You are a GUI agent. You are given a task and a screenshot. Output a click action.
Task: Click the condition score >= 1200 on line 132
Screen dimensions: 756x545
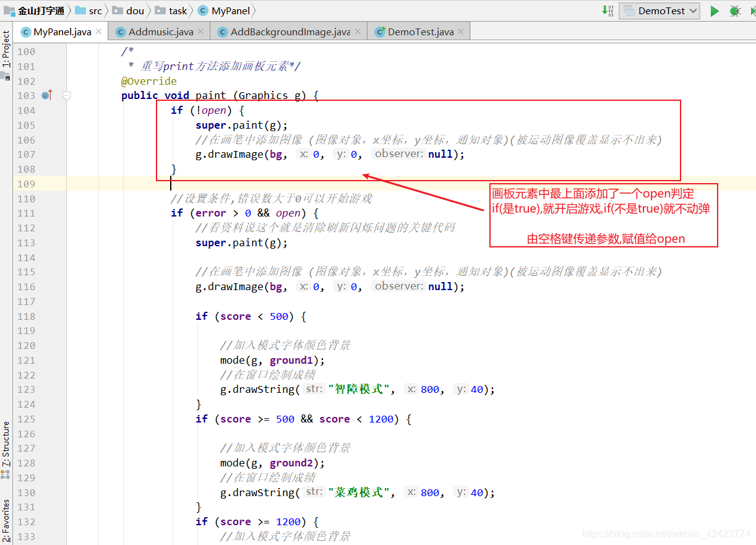point(260,522)
